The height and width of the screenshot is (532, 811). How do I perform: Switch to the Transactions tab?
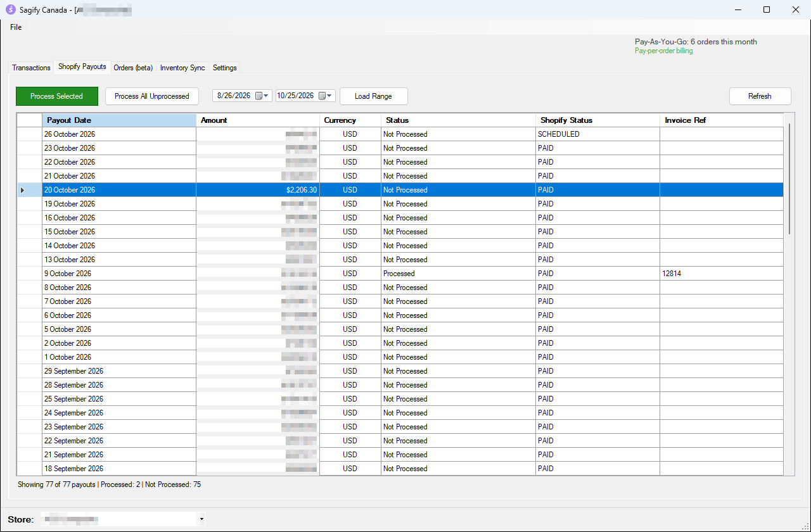click(31, 68)
